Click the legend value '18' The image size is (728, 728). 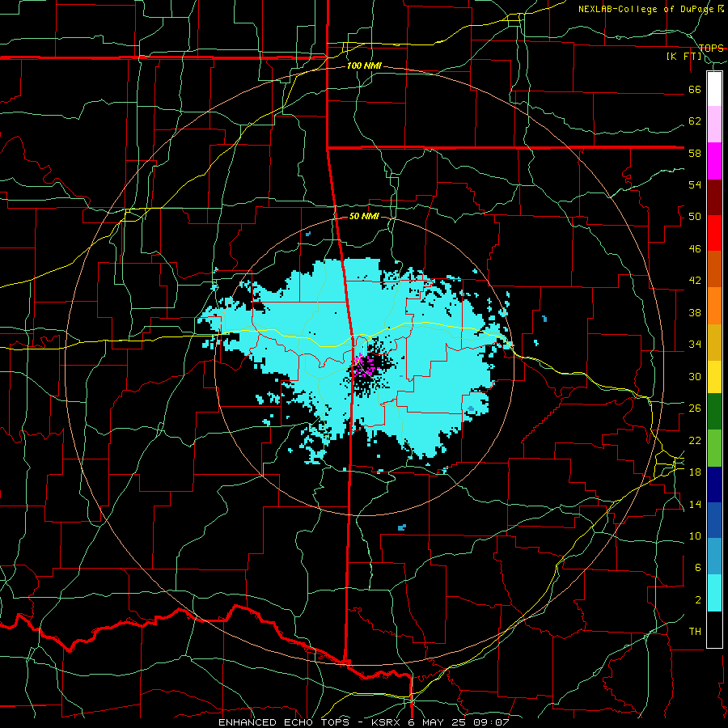click(x=695, y=472)
